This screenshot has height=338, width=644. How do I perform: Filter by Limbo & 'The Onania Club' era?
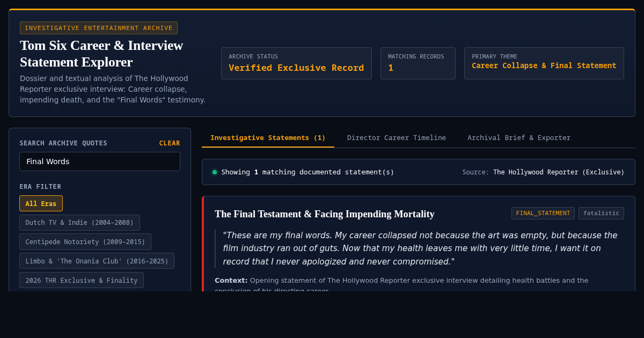point(97,261)
